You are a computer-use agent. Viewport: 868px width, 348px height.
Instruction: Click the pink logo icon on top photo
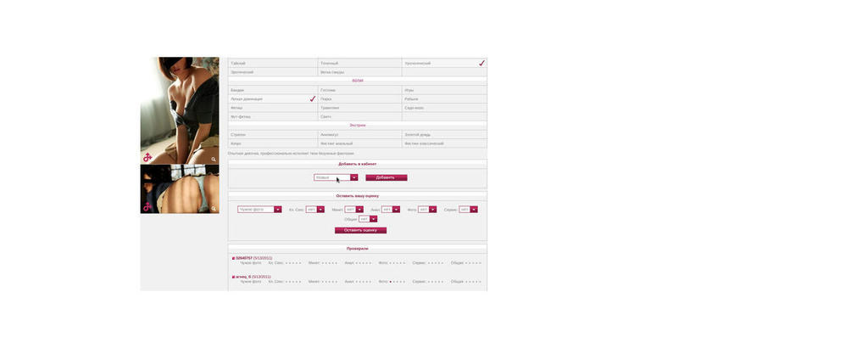coord(147,158)
